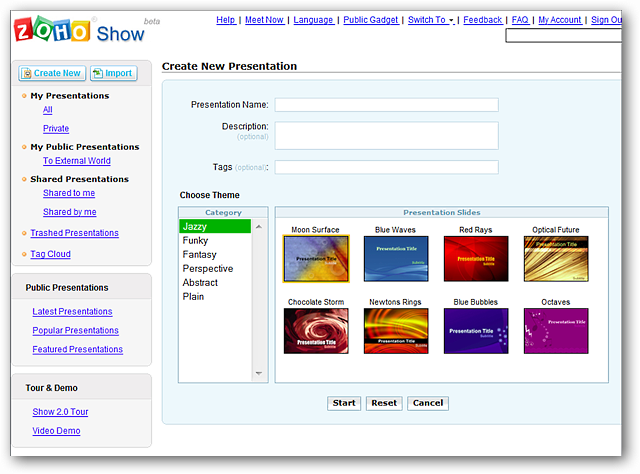Screen dimensions: 640x474
Task: Select the Perspective category
Action: point(215,268)
